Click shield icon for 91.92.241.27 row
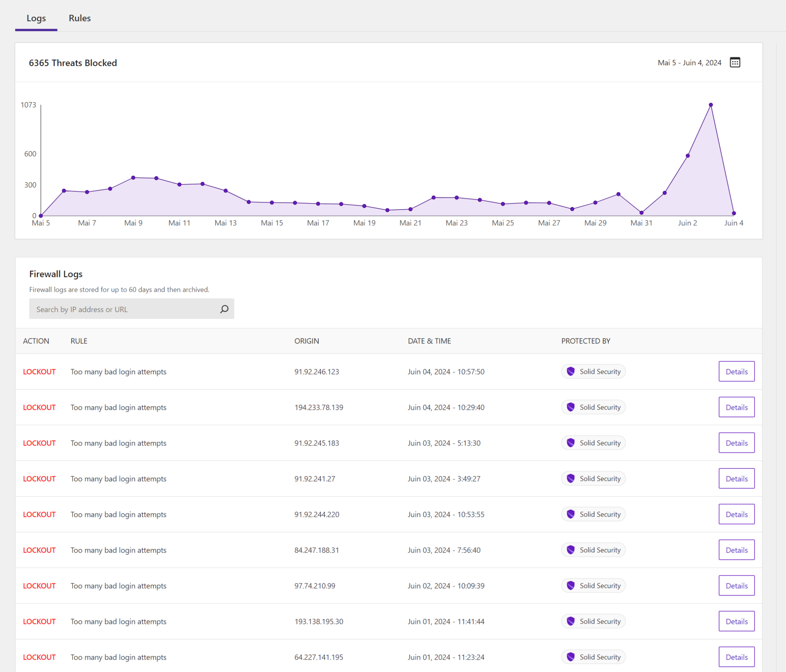 click(x=571, y=478)
